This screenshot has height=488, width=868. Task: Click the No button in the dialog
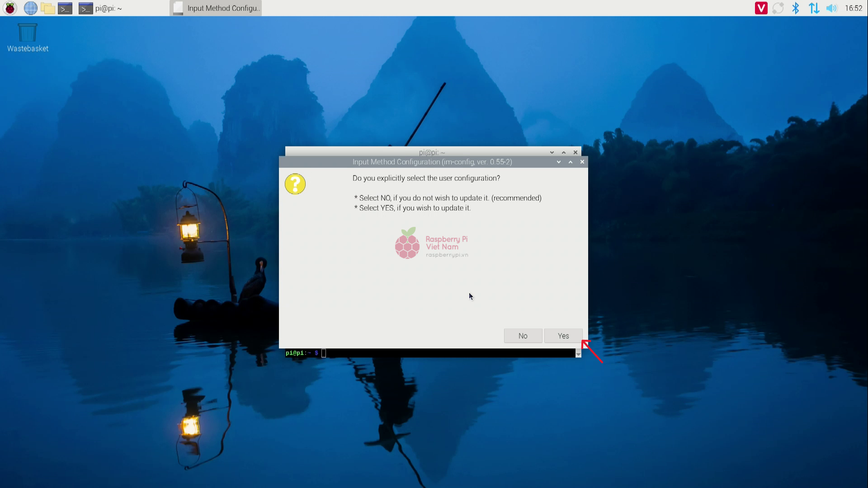point(523,336)
